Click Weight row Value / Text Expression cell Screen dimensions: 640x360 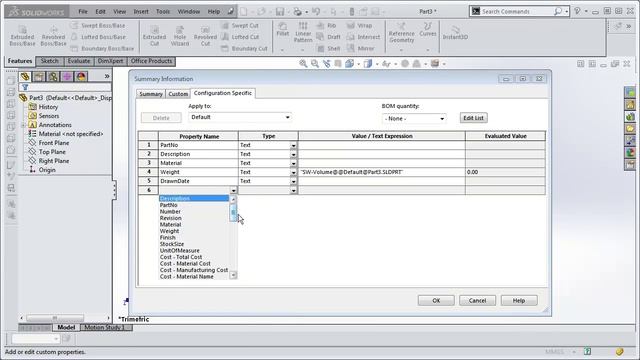[x=382, y=172]
